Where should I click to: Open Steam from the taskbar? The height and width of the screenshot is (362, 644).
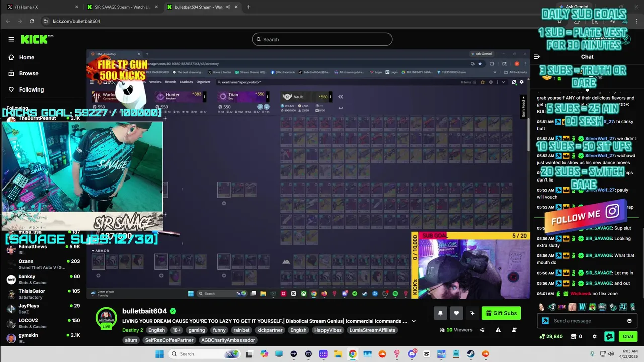point(471,354)
